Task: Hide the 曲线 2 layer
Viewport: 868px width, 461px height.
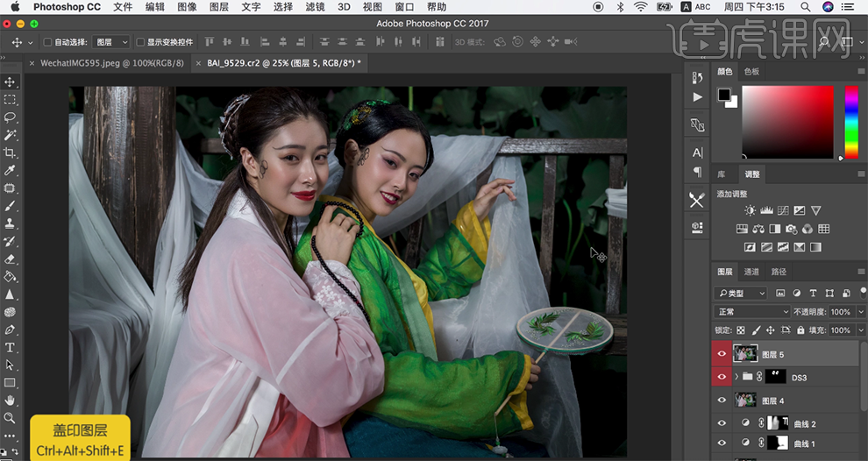Action: click(722, 422)
